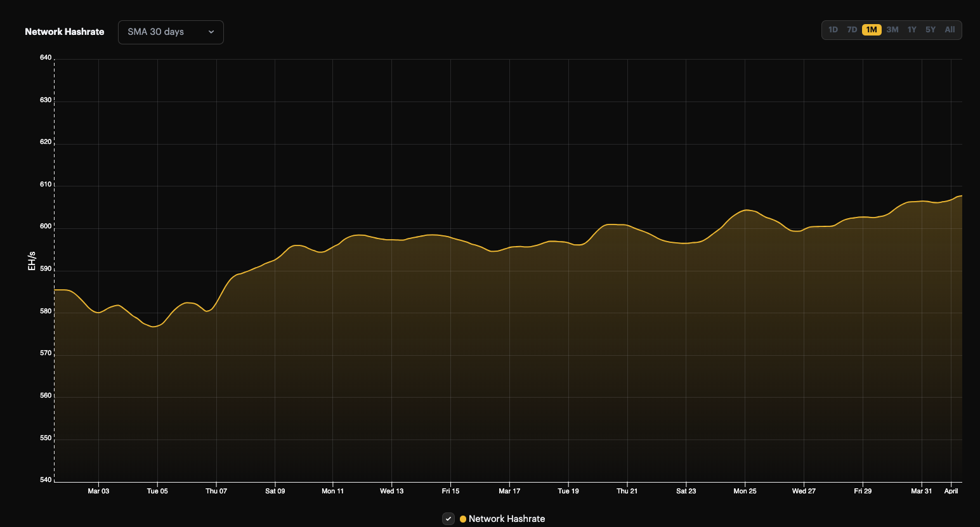This screenshot has height=527, width=980.
Task: Switch to the 1Y view
Action: click(911, 29)
